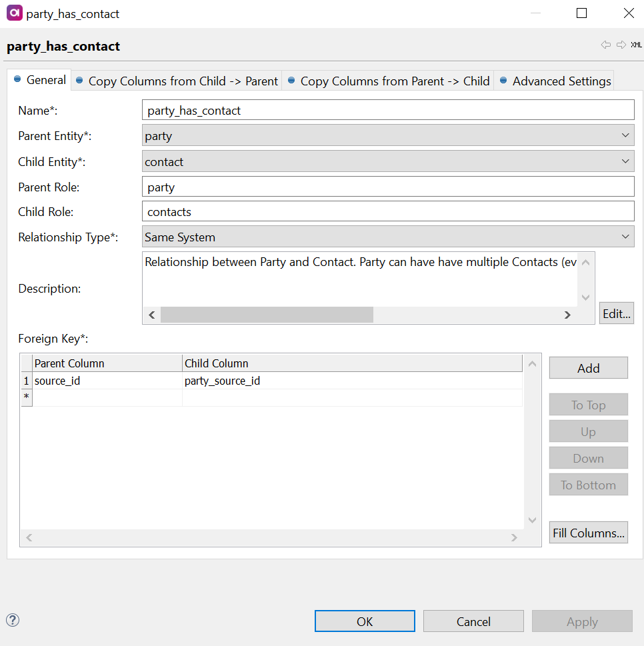Click Fill Columns below the foreign key table
644x646 pixels.
[x=588, y=532]
